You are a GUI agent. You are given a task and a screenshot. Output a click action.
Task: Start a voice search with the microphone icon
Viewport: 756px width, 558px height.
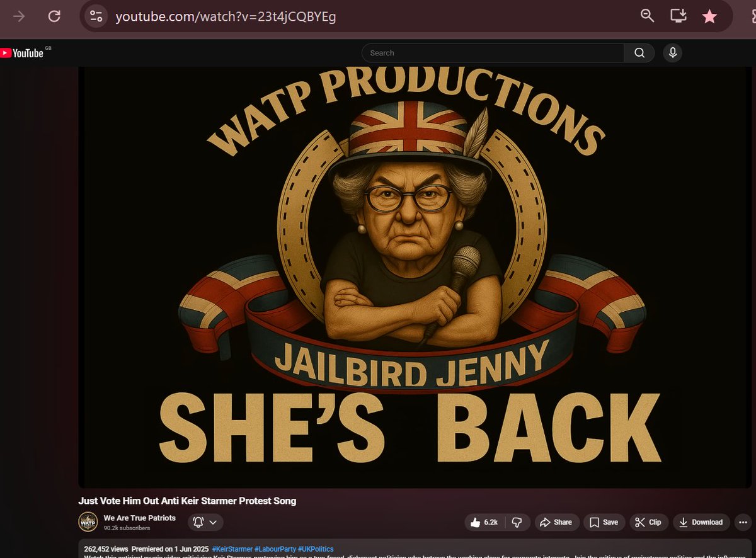pos(672,53)
